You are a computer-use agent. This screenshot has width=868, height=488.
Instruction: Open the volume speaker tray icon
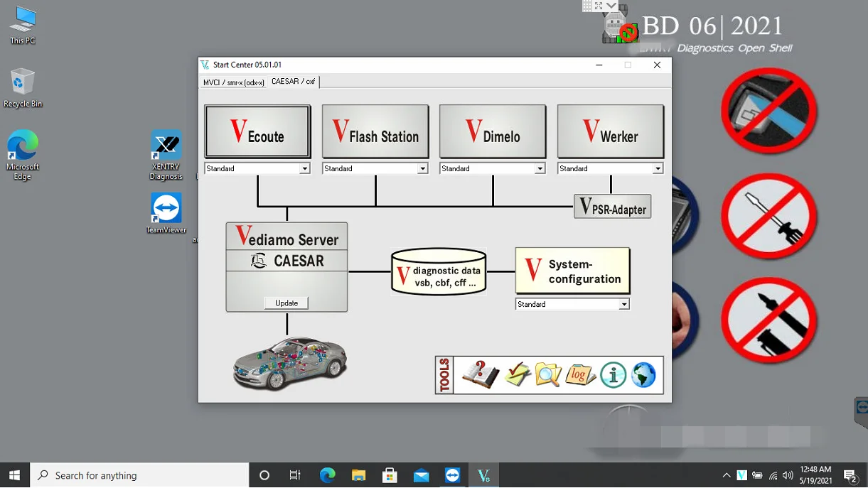(x=788, y=476)
